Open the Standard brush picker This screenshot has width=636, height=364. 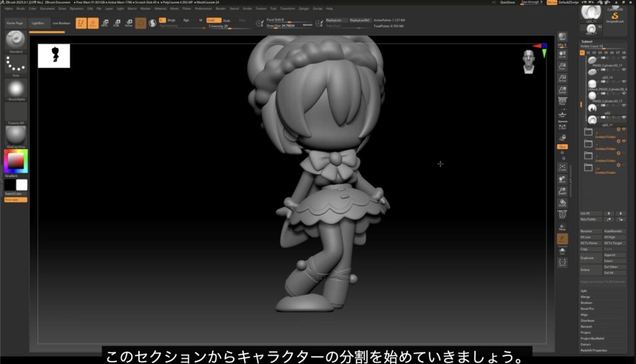pyautogui.click(x=16, y=40)
